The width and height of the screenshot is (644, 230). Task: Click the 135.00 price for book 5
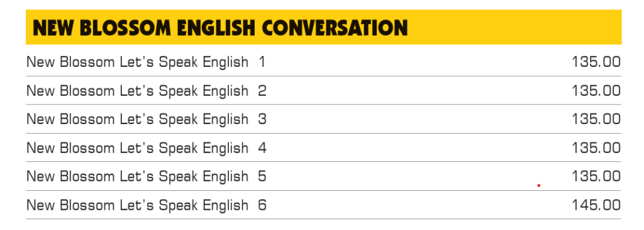click(x=596, y=176)
